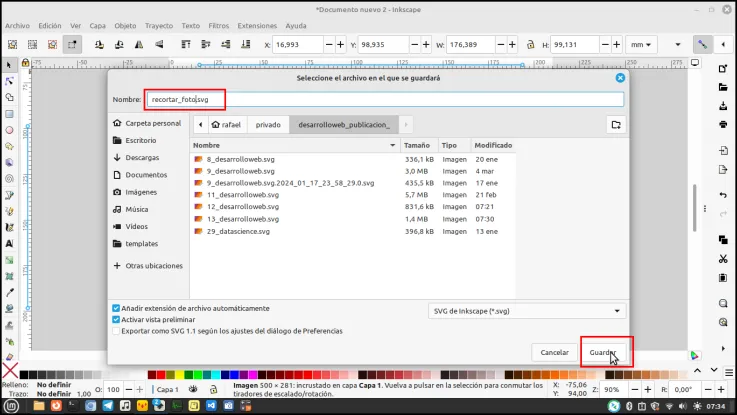Viewport: 737px width, 415px height.
Task: Select the Selector arrow tool
Action: click(x=9, y=65)
